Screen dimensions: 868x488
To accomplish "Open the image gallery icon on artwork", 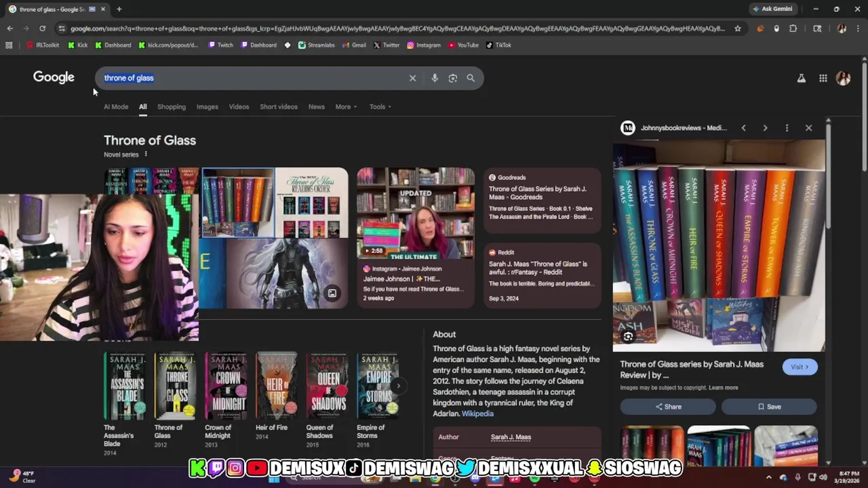I will (332, 293).
